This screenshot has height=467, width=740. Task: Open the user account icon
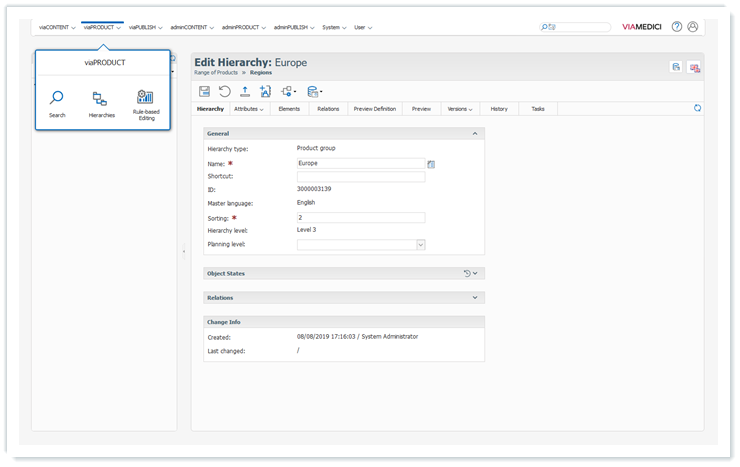pos(693,27)
